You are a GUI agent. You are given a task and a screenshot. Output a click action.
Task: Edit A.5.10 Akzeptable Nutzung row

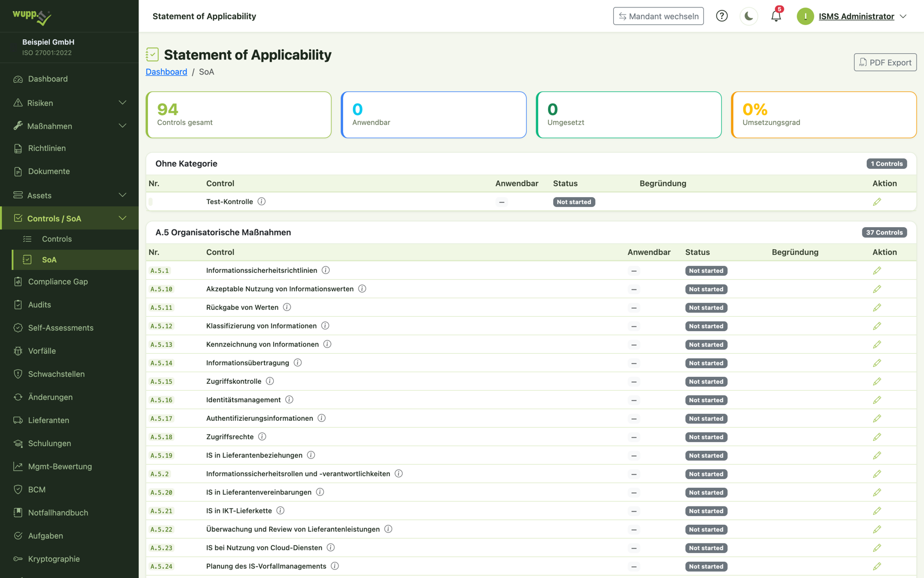coord(877,289)
